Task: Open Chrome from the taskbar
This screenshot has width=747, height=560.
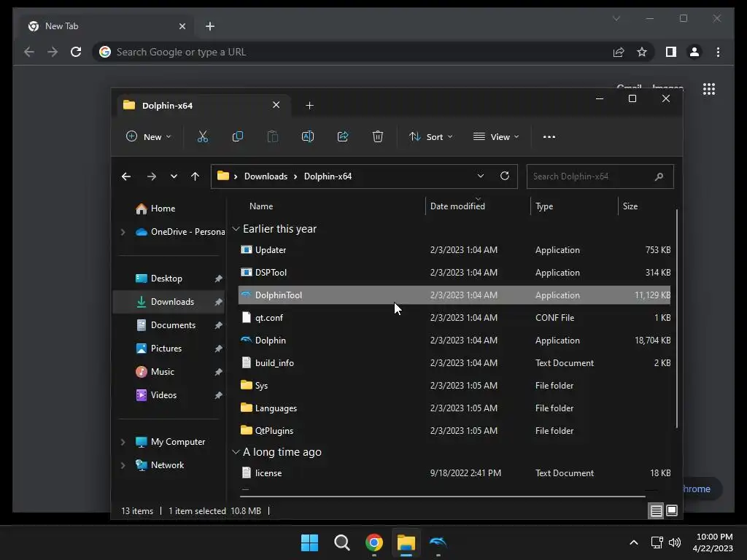Action: click(374, 542)
